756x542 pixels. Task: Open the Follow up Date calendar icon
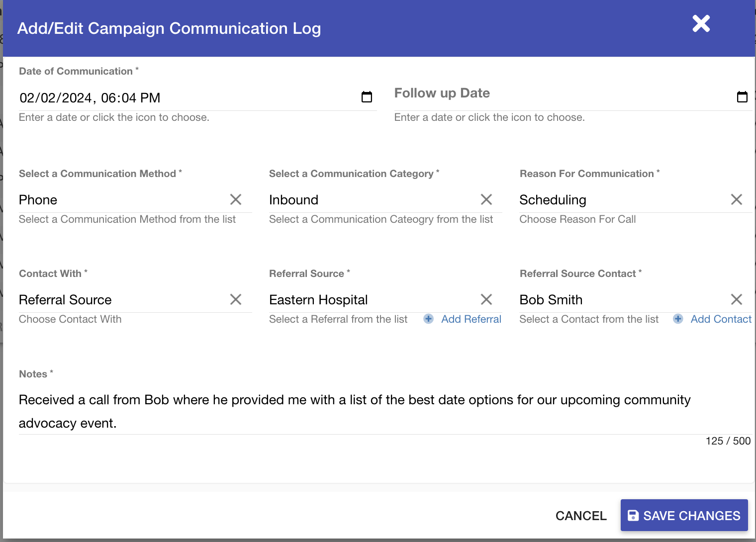(x=742, y=97)
